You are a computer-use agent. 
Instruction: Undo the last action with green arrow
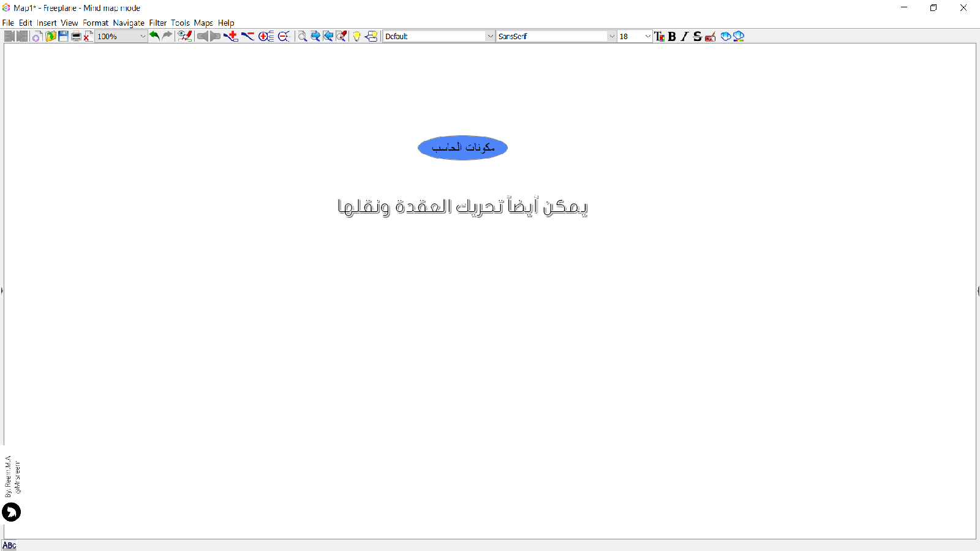[x=154, y=36]
